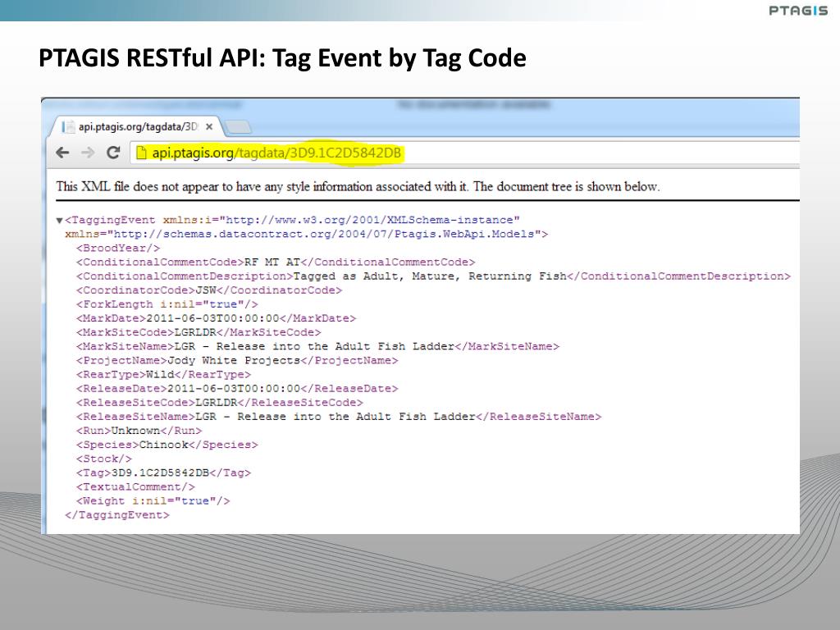840x630 pixels.
Task: Click text 'Tagged as Adult, Mature, Returning Fish'
Action: (430, 276)
